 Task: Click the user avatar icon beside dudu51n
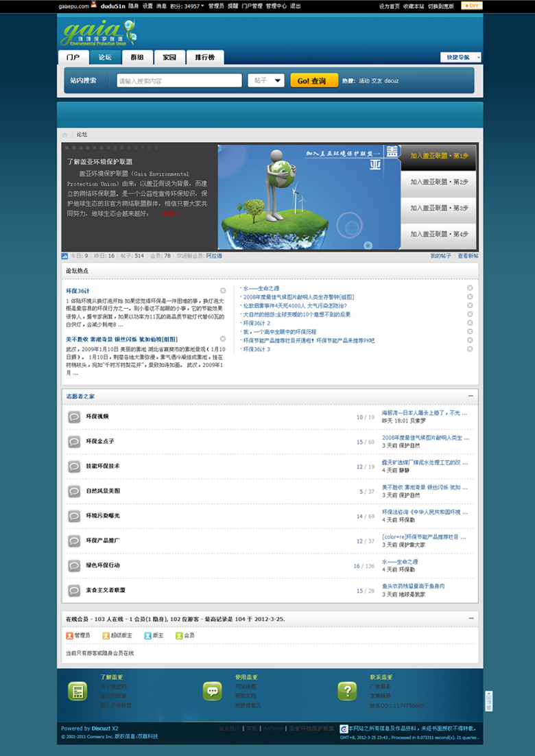95,5
